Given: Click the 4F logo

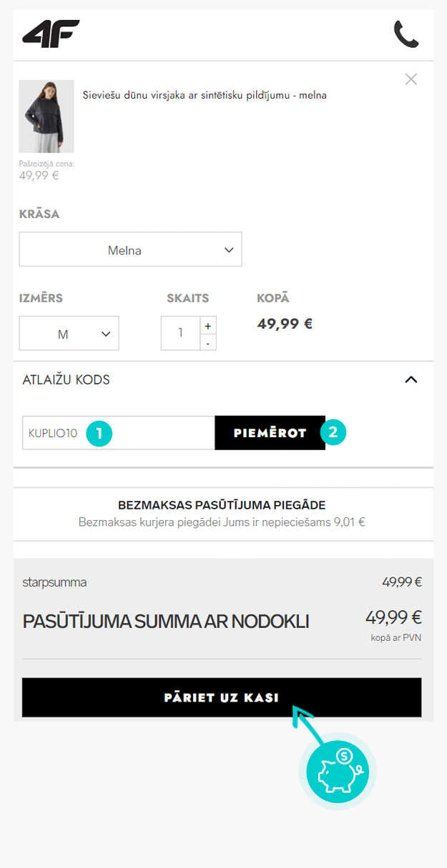Looking at the screenshot, I should (x=51, y=34).
